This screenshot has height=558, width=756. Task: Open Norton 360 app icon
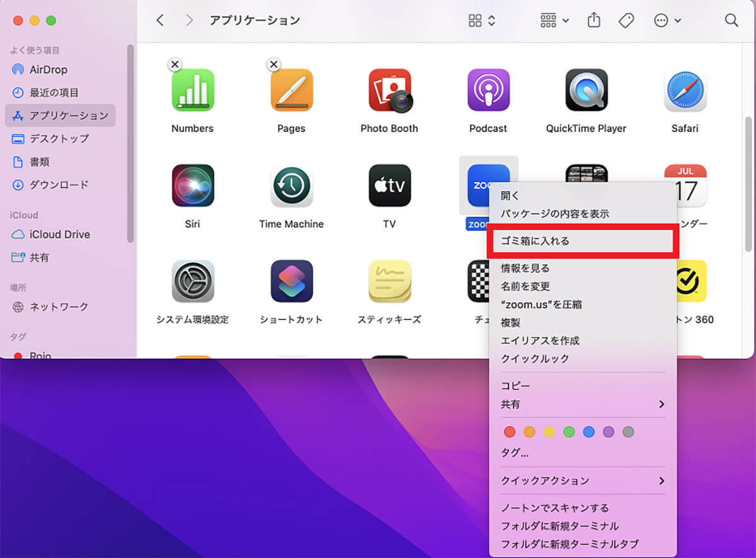(692, 281)
